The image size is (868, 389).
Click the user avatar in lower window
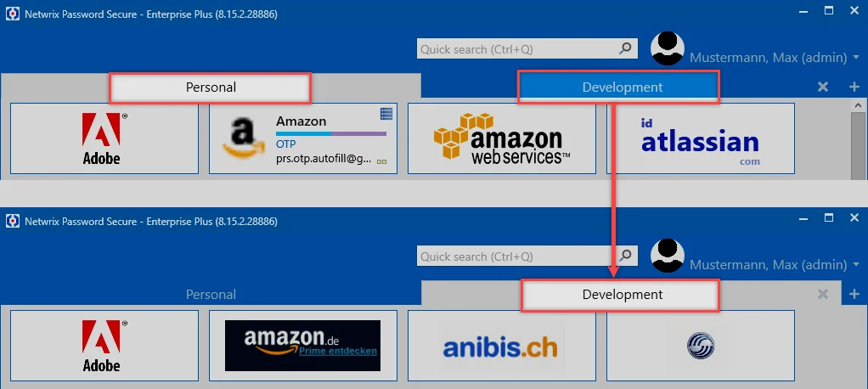pyautogui.click(x=667, y=256)
